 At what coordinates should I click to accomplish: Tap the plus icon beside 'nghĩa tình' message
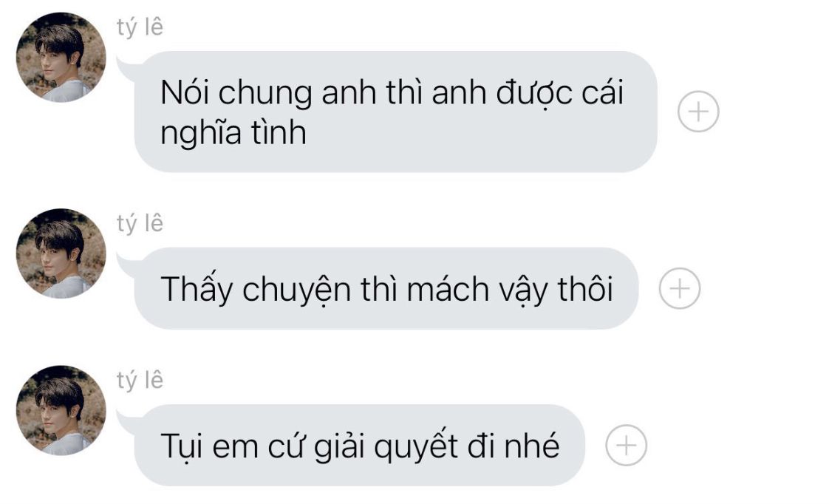pos(698,112)
